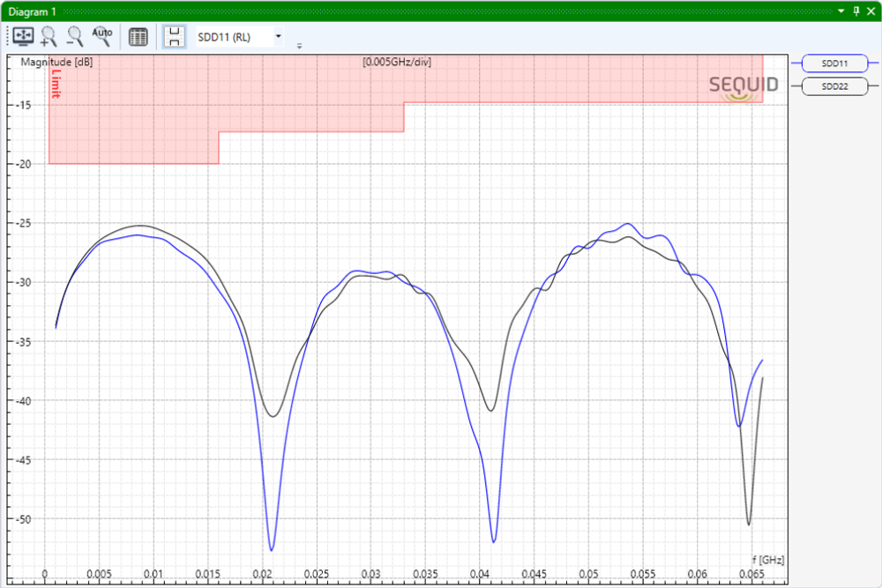The height and width of the screenshot is (588, 882).
Task: Open the SDD11 (RL) parameter dropdown
Action: (x=279, y=36)
